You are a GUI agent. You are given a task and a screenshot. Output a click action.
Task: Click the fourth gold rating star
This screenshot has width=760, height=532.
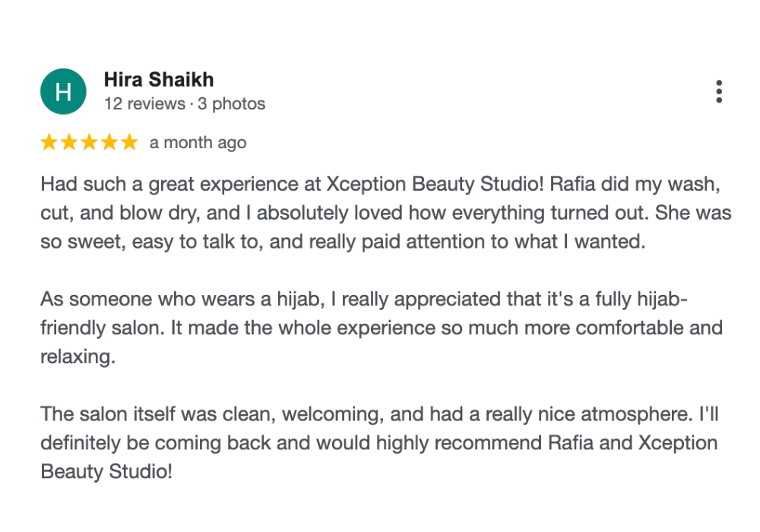pyautogui.click(x=109, y=142)
